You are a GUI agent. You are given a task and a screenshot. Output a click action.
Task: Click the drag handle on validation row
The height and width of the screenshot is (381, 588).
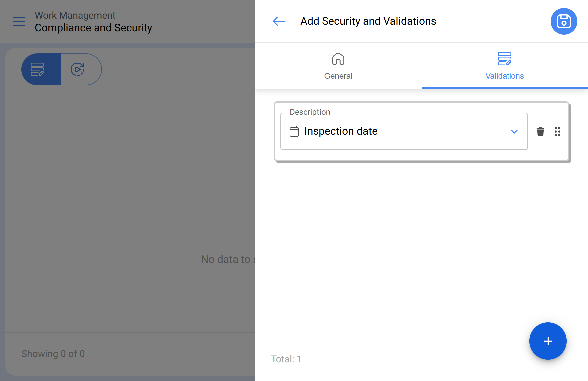click(x=557, y=132)
